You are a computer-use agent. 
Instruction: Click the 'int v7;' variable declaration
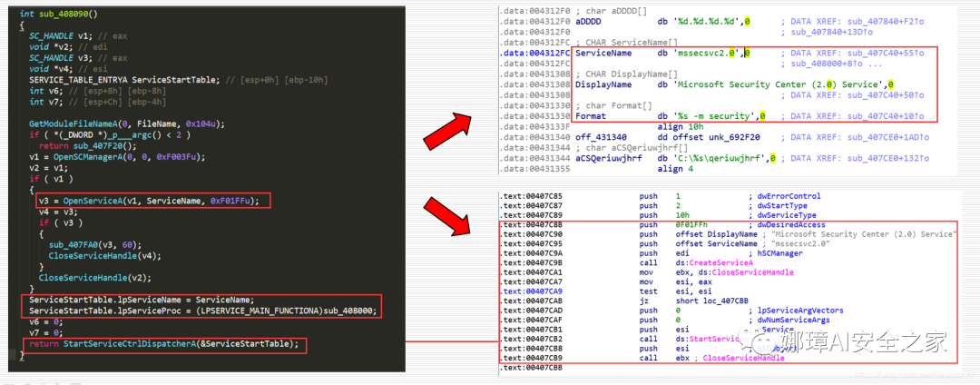pyautogui.click(x=97, y=104)
